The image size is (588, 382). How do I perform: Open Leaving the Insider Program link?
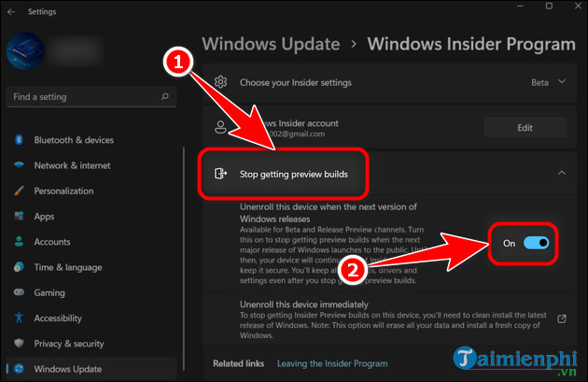332,363
